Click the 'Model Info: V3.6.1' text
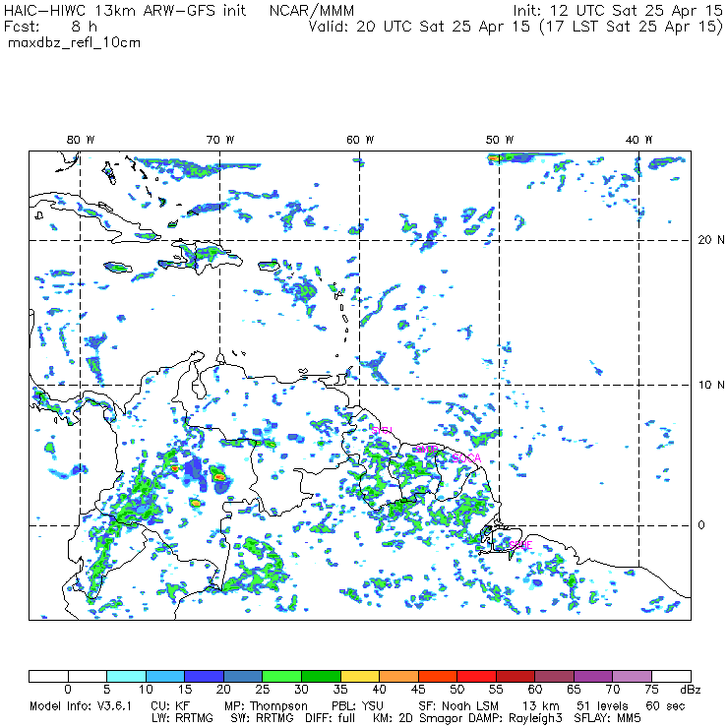 81,706
